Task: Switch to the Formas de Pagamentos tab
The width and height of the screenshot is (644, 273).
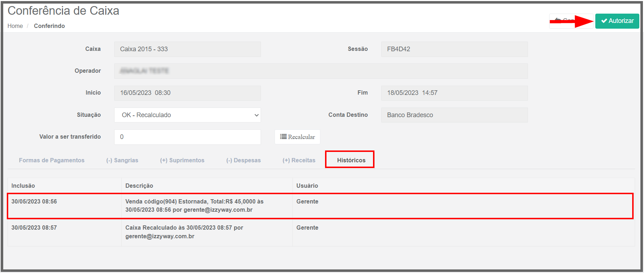Action: coord(52,160)
